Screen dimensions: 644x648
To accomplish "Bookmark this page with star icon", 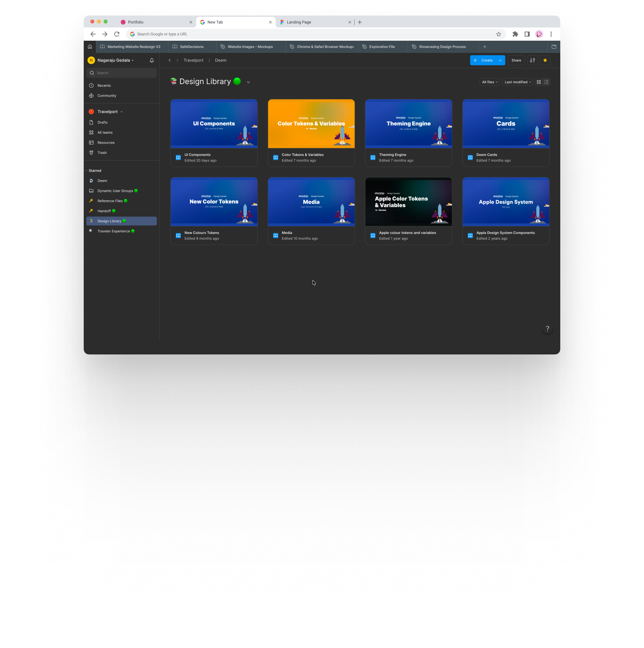I will 499,34.
